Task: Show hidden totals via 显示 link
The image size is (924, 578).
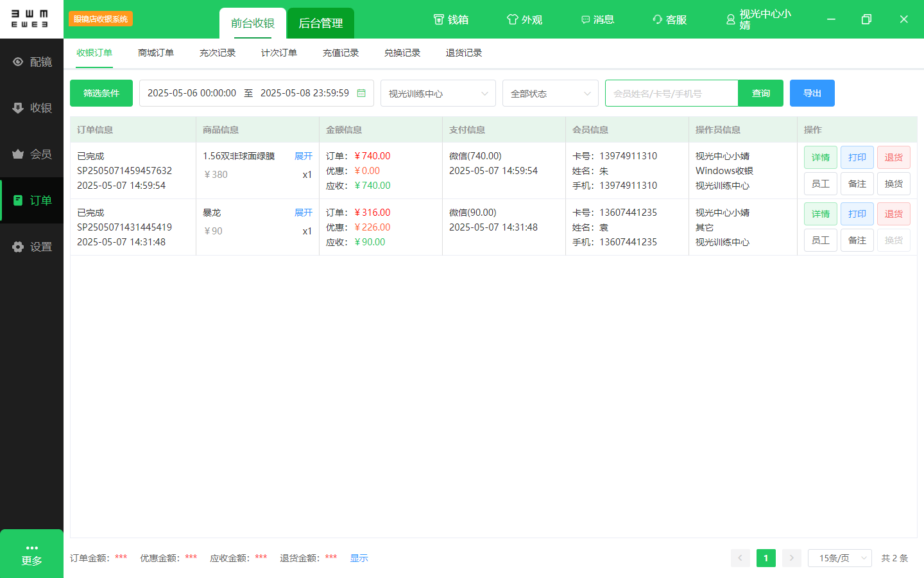Action: (x=359, y=558)
